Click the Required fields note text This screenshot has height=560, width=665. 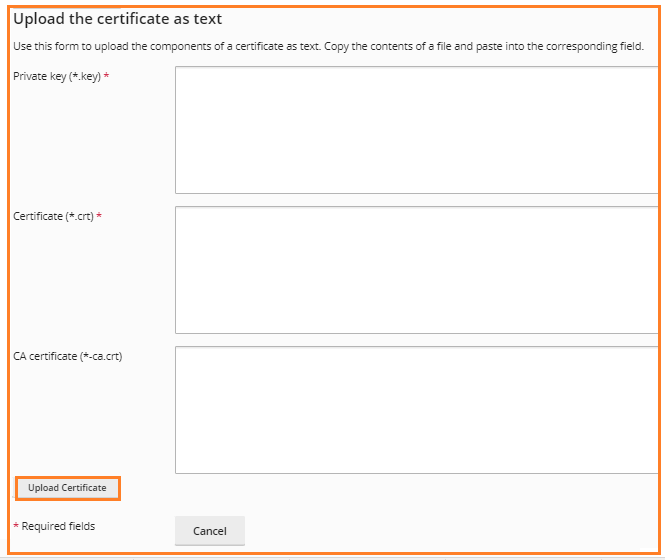[x=58, y=526]
